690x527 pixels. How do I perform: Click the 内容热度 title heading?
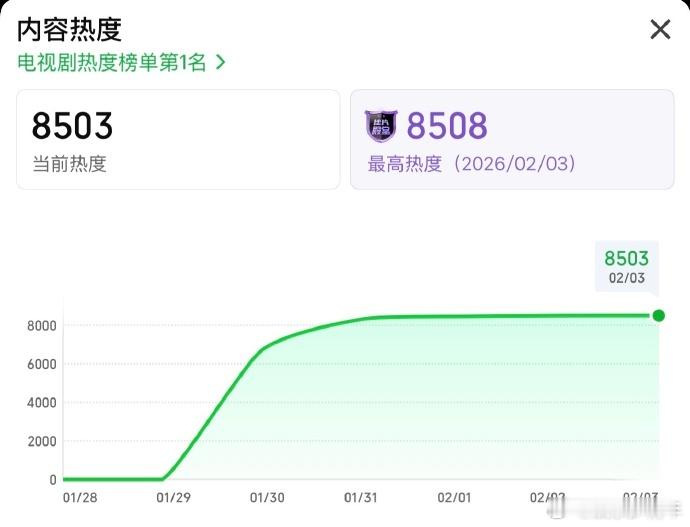point(69,30)
